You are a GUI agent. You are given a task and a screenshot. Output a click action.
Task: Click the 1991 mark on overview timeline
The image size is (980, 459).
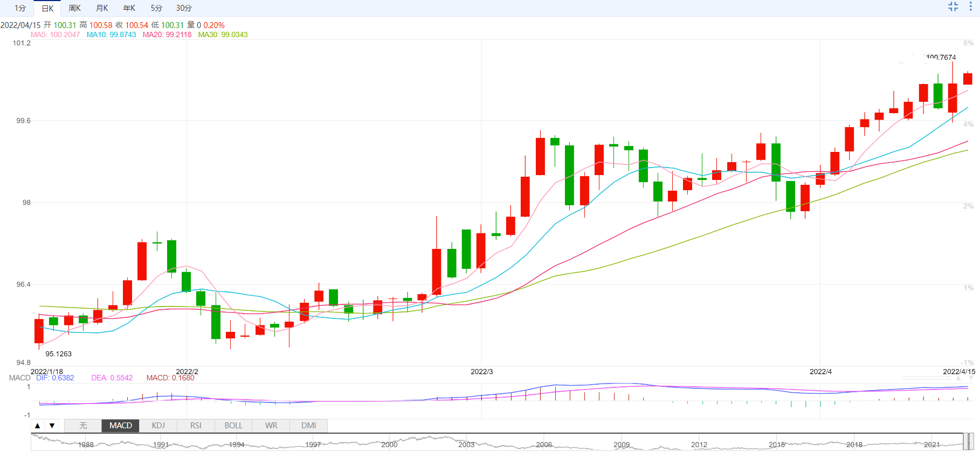click(161, 444)
